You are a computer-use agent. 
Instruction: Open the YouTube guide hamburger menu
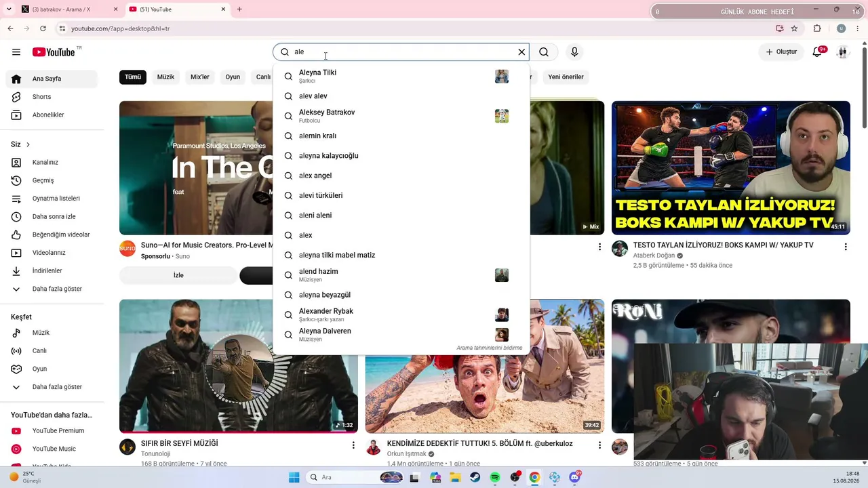click(16, 52)
